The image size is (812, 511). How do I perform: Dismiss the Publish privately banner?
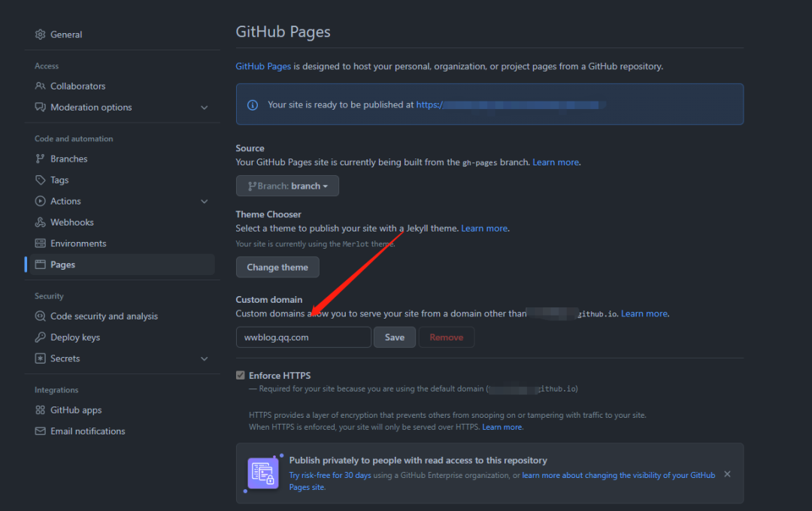(727, 474)
